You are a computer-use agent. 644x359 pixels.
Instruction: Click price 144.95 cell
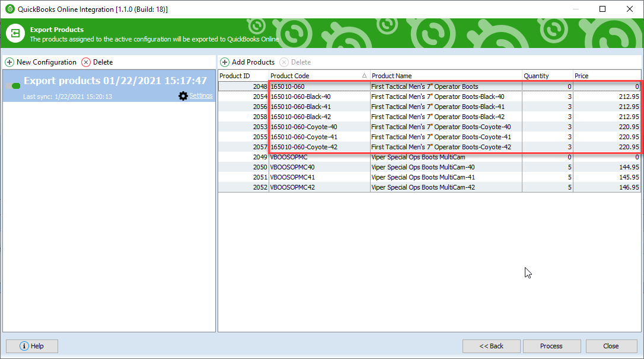pos(607,167)
